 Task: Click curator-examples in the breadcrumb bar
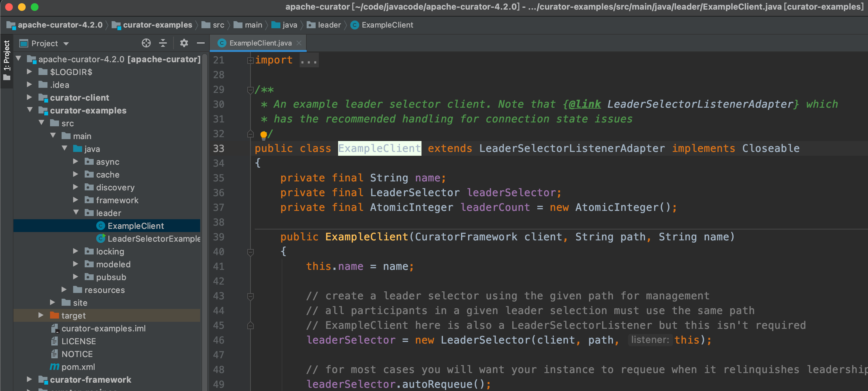157,25
